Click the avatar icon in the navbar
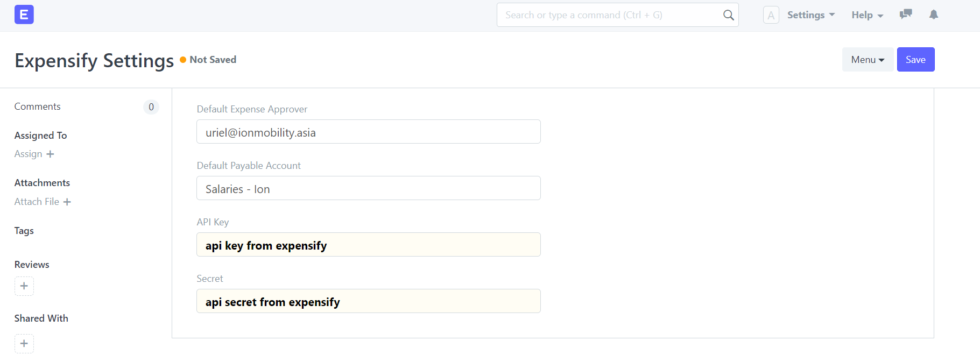This screenshot has height=355, width=980. point(771,15)
